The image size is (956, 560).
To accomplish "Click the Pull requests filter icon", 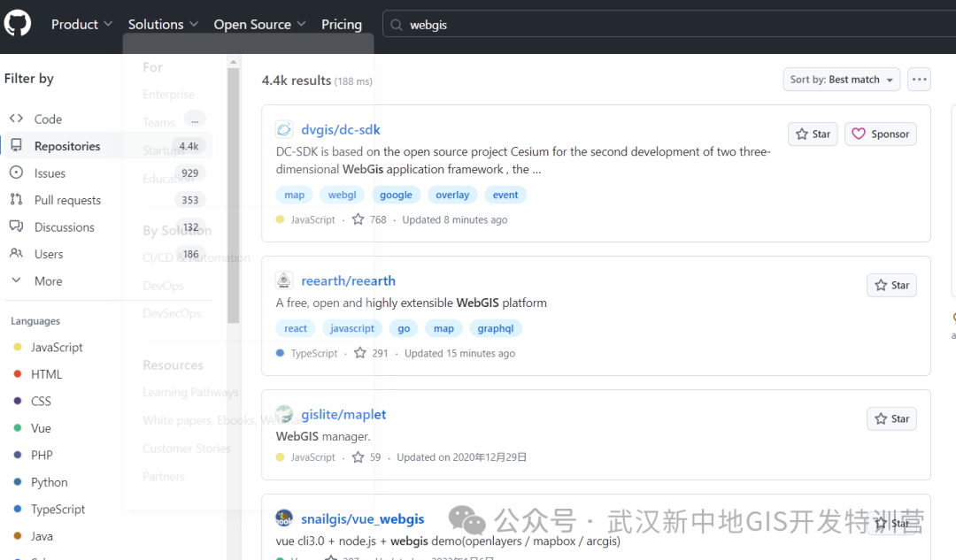I will [17, 199].
